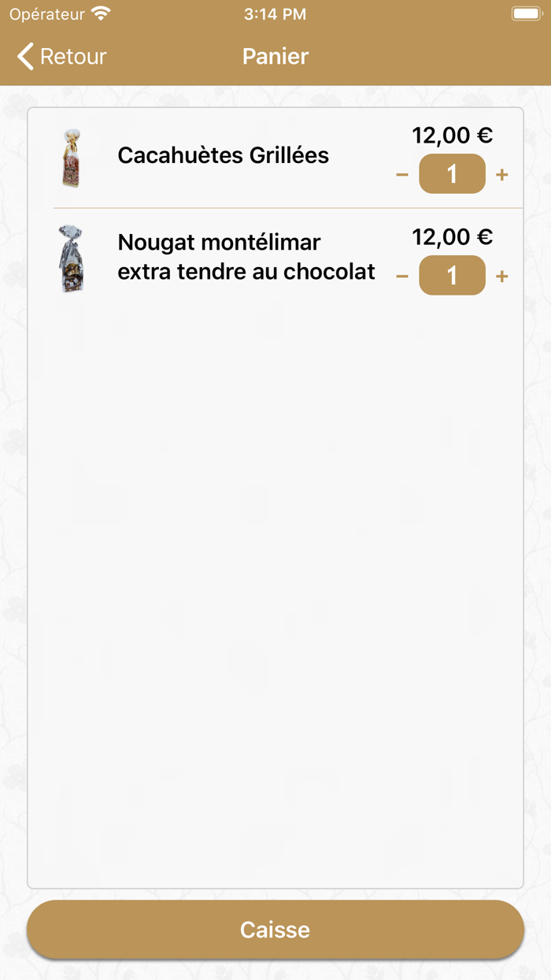Decrease quantity of Cacahuètes Grillées
The height and width of the screenshot is (980, 551).
coord(402,175)
